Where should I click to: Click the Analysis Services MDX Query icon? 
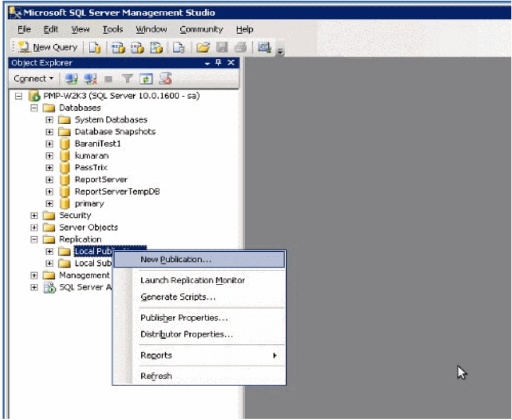point(118,47)
